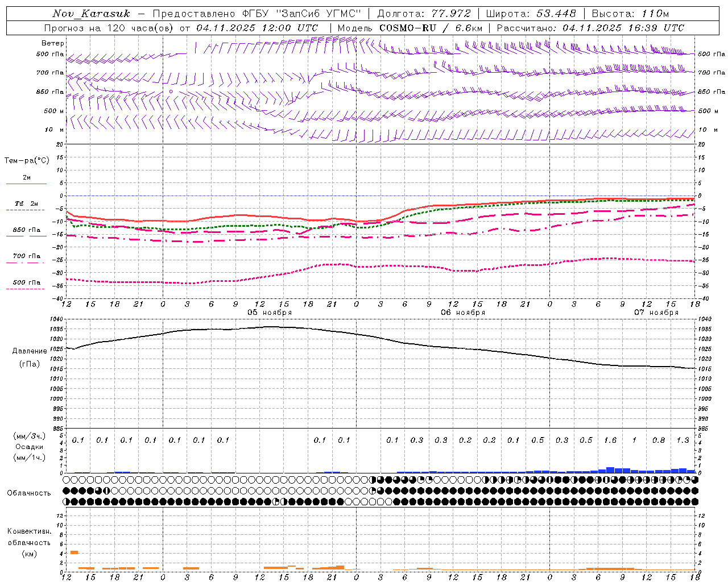Click the "10 м" wind level label
Viewport: 728px width, 582px height.
(54, 130)
